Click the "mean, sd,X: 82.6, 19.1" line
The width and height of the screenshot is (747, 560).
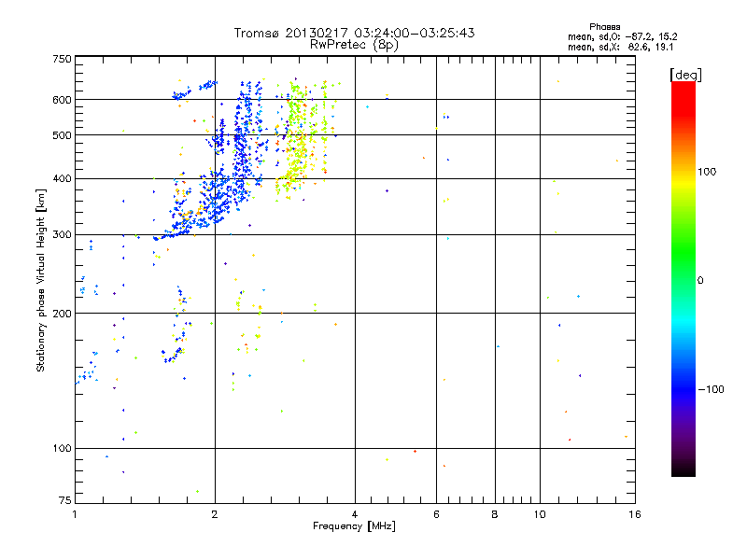pos(620,48)
